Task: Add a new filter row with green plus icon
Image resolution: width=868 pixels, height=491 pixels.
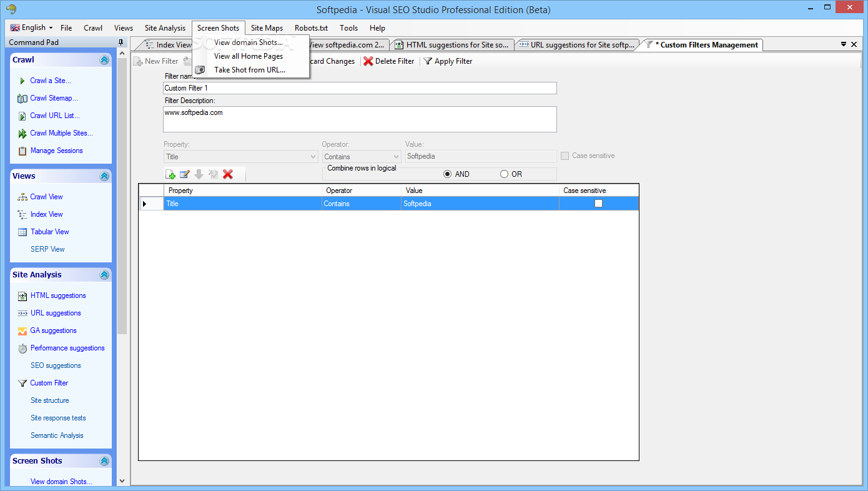Action: click(170, 174)
